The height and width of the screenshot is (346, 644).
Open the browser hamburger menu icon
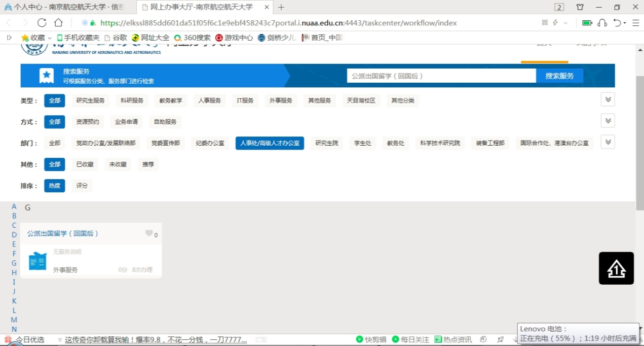pos(635,23)
